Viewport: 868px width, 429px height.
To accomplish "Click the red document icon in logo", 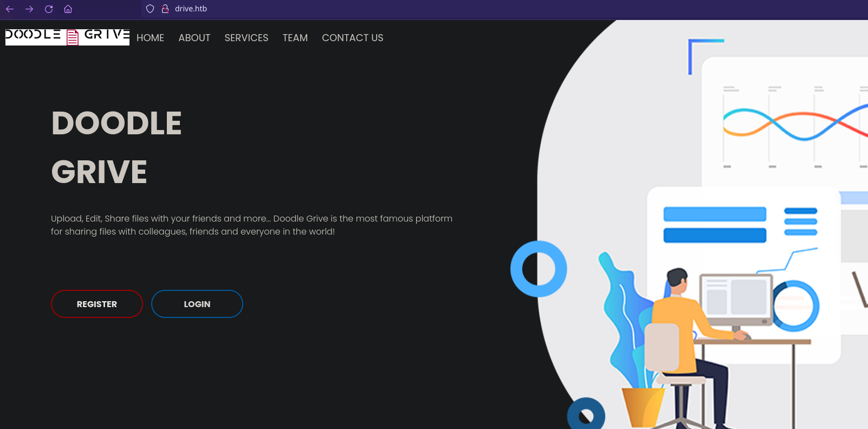I will point(73,37).
